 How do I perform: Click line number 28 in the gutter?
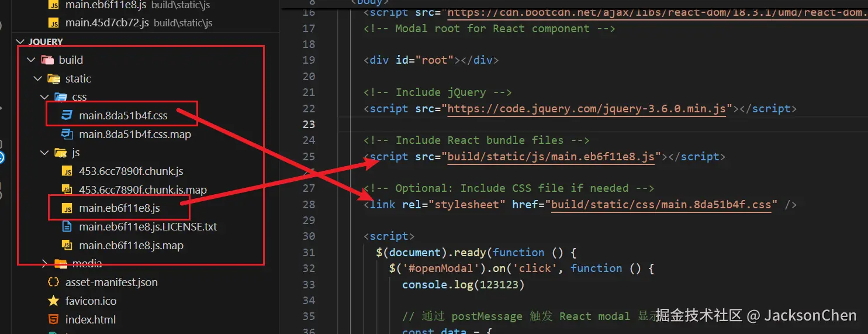pyautogui.click(x=308, y=204)
